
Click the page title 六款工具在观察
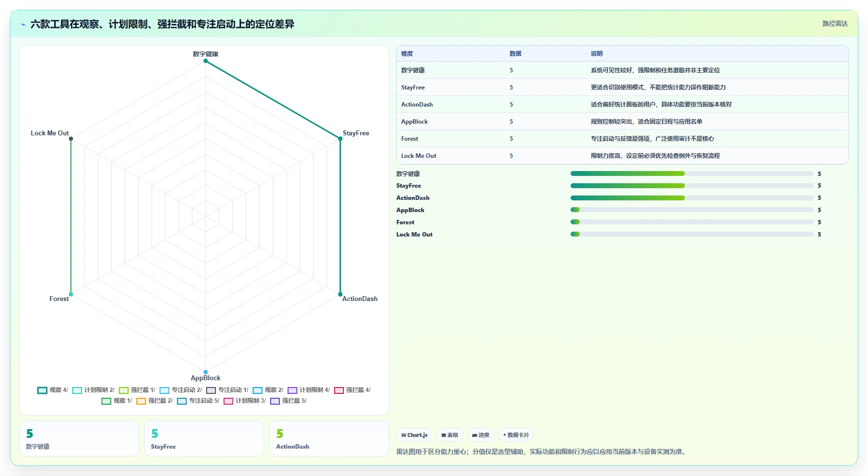(x=162, y=24)
